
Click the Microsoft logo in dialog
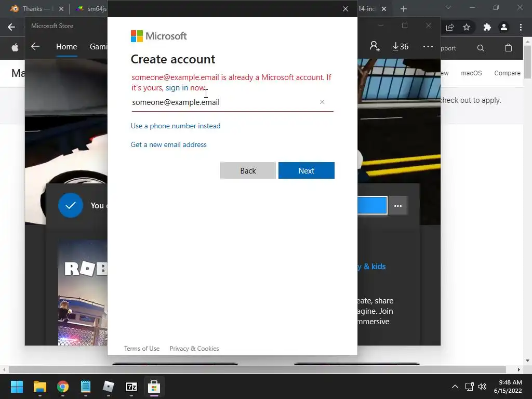[158, 36]
